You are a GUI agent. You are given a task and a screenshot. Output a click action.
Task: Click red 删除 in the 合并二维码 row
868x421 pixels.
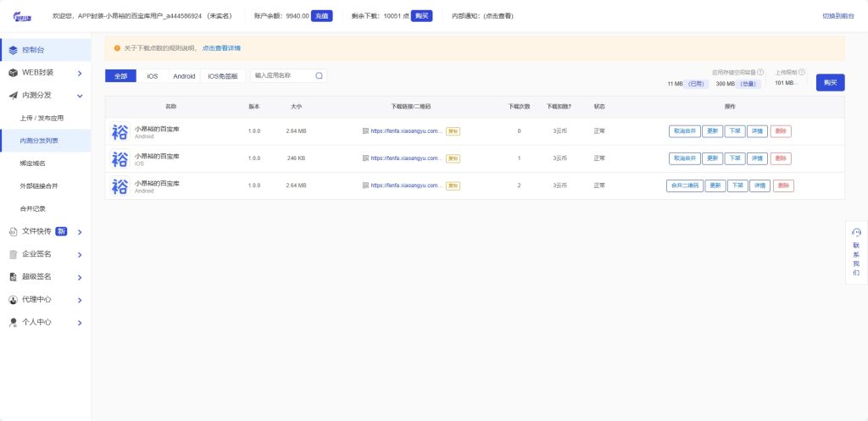[x=783, y=186]
